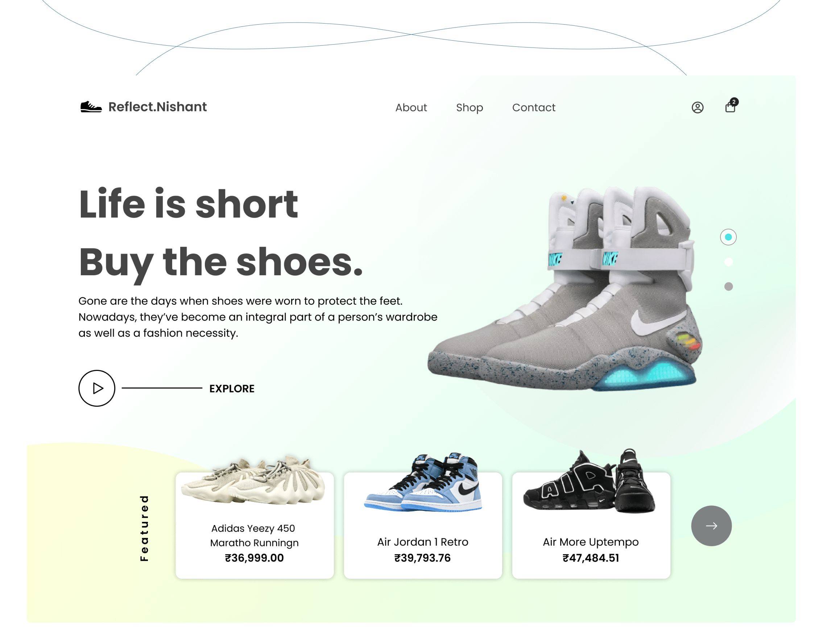The width and height of the screenshot is (823, 644).
Task: Click the Reflect.Nishant brand name
Action: pyautogui.click(x=158, y=107)
